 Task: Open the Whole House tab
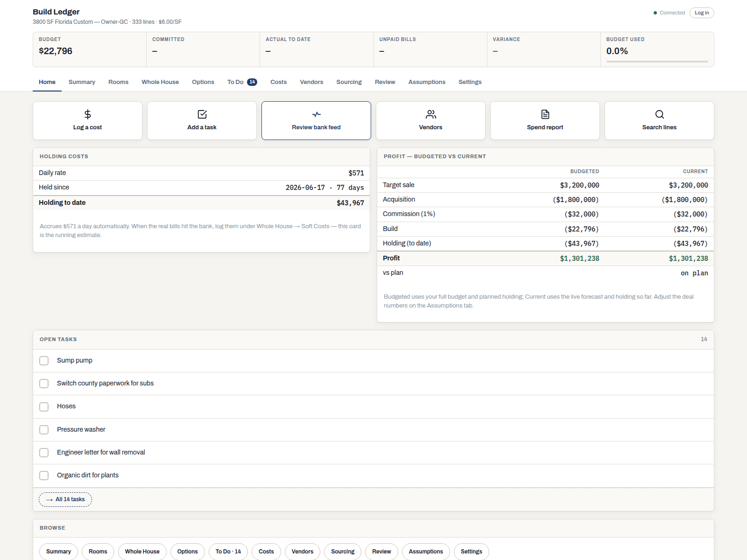[x=160, y=82]
